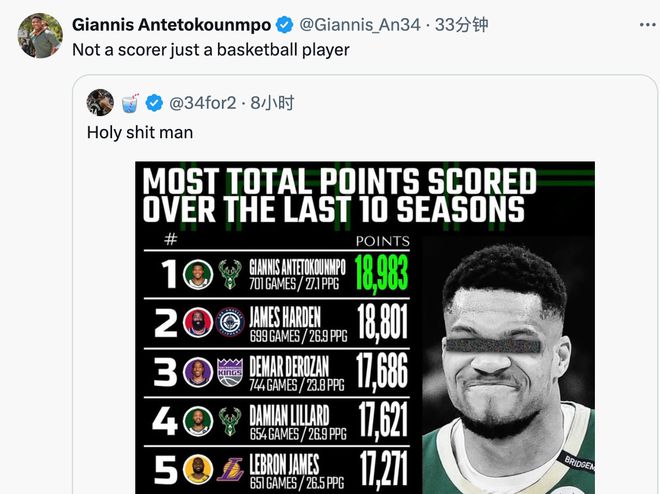Click the Bucks logo beside Damian Lillard
This screenshot has height=494, width=660.
(229, 420)
